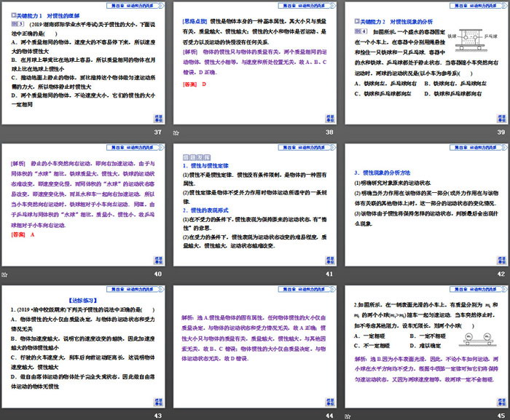Click the corner navigation button on slide 39
Image resolution: width=510 pixels, height=420 pixels.
(497, 116)
